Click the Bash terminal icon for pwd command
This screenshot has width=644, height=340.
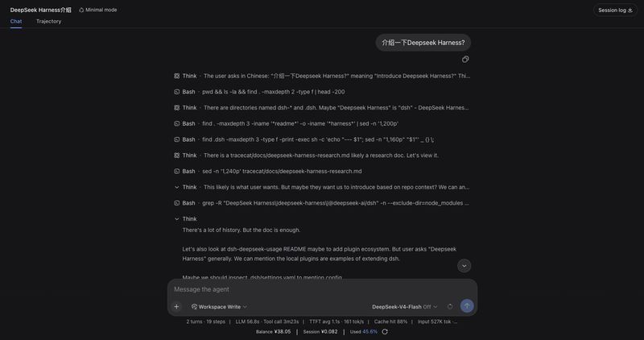(176, 92)
